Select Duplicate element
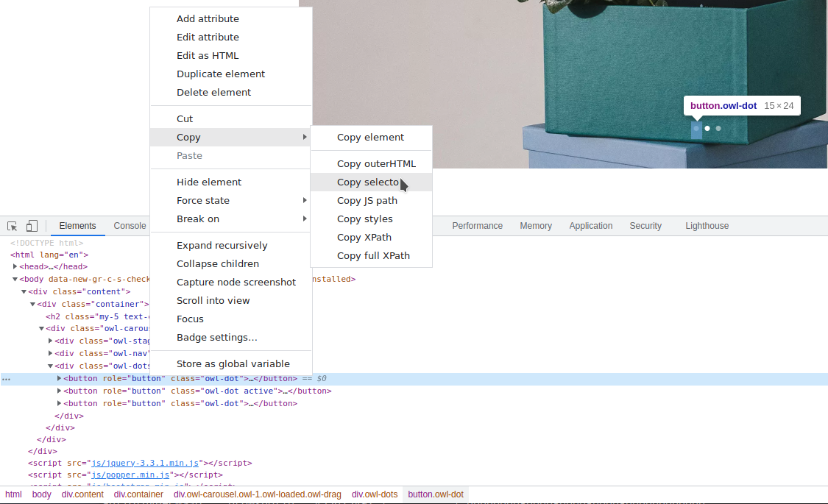 [231, 74]
